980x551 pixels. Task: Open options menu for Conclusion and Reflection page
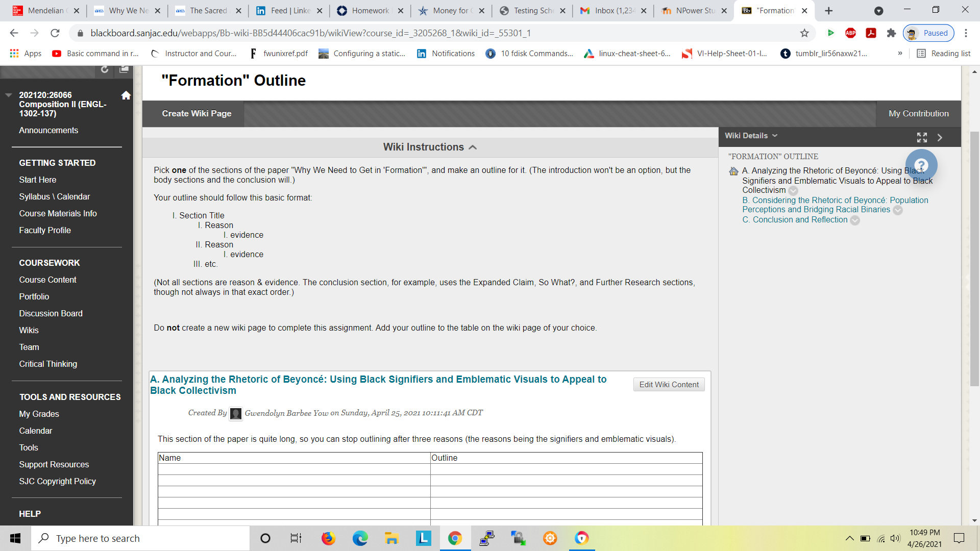point(855,220)
